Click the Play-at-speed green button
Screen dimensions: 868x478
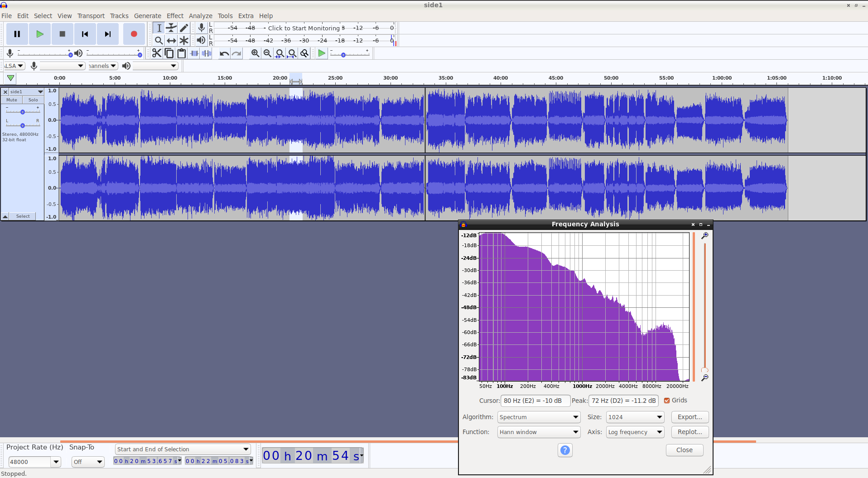click(x=322, y=53)
